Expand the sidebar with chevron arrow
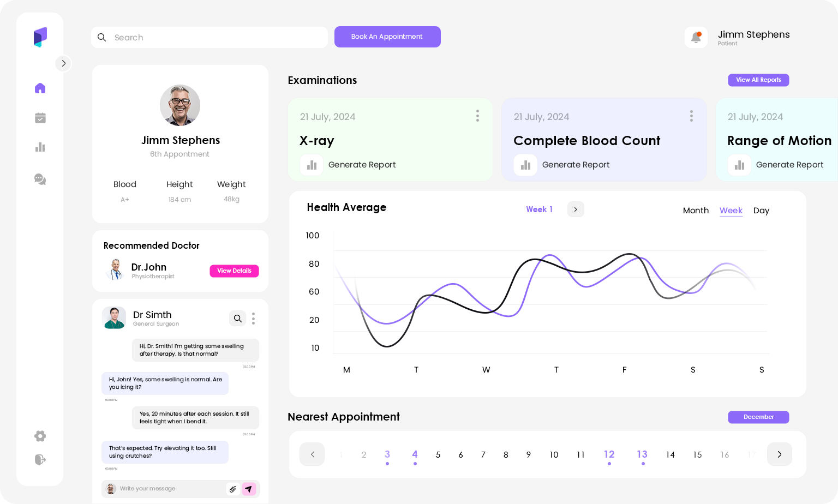This screenshot has width=838, height=504. [63, 63]
